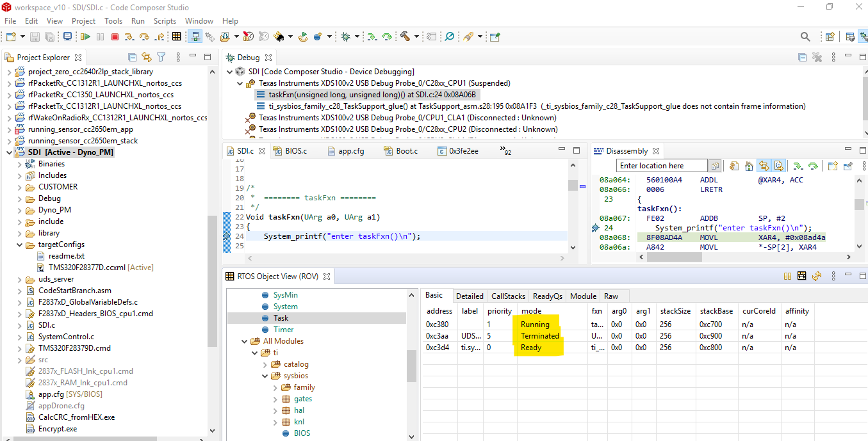
Task: Toggle Show Source button in Disassembly toolbar
Action: pos(778,166)
